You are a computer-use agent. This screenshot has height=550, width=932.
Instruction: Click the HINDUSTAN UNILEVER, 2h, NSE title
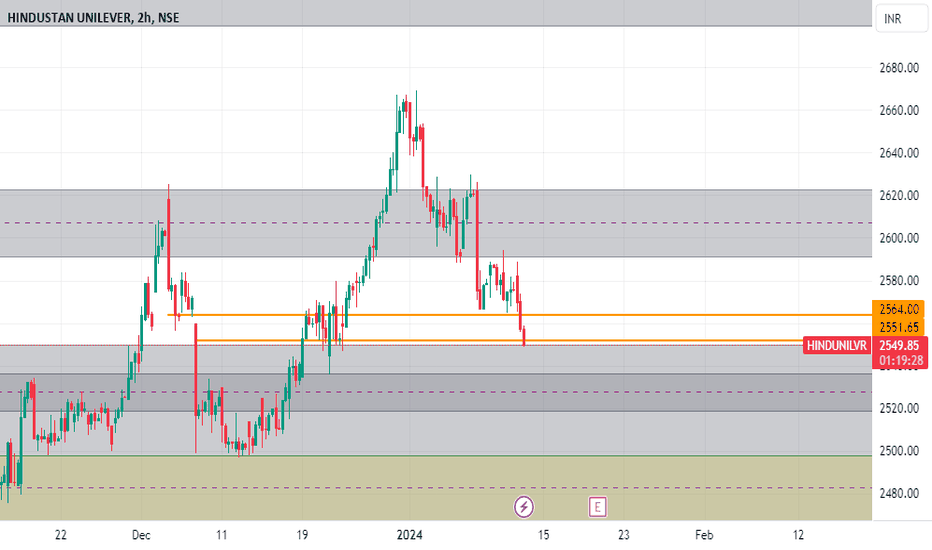tap(93, 18)
